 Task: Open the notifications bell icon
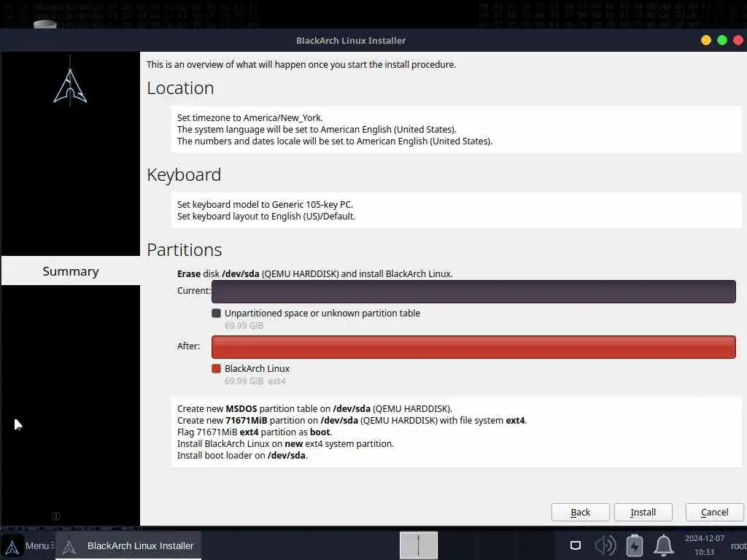pos(663,545)
